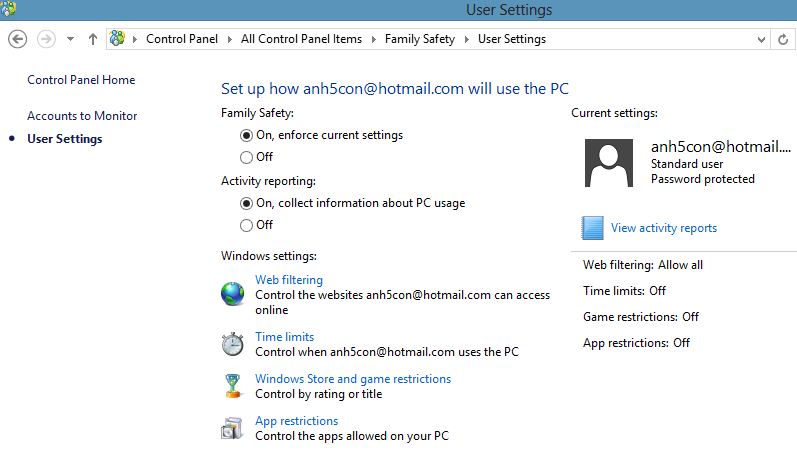Viewport: 797px width, 450px height.
Task: Click the activity reports notebook icon
Action: 593,228
